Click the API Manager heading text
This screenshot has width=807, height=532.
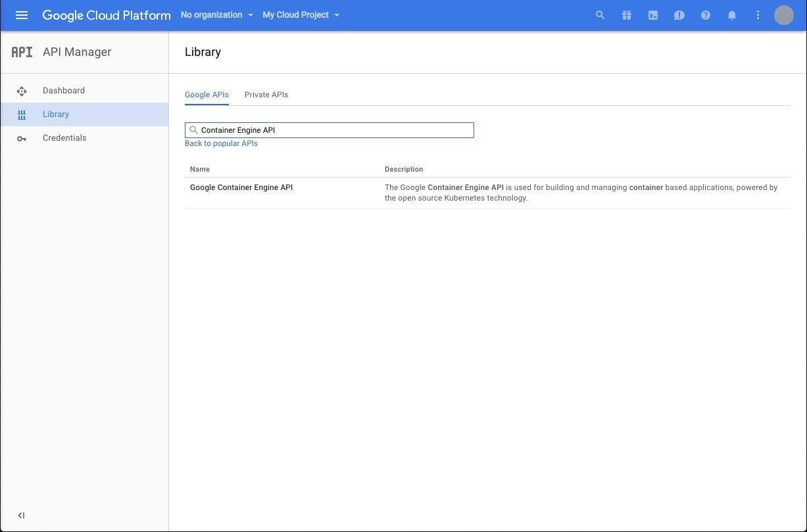[77, 52]
